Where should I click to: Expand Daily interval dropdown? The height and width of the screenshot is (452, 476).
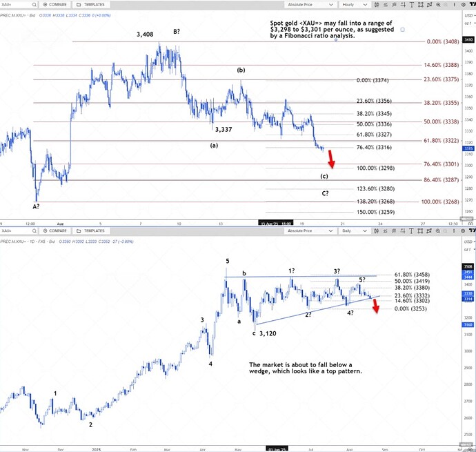355,231
